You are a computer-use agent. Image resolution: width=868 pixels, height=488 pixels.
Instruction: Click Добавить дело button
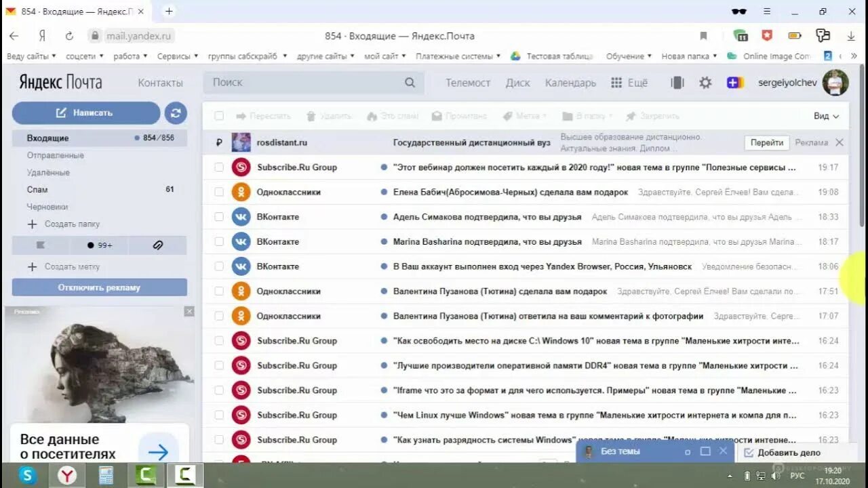[783, 453]
